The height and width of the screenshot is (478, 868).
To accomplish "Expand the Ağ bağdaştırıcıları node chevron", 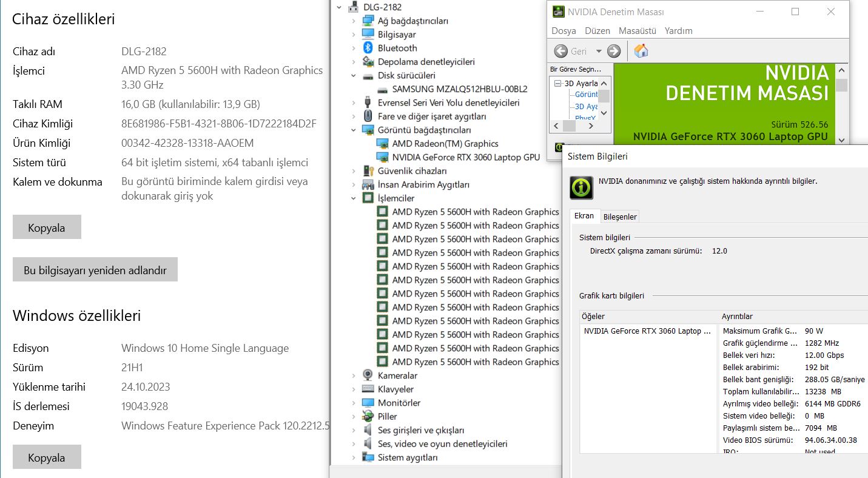I will pyautogui.click(x=354, y=21).
